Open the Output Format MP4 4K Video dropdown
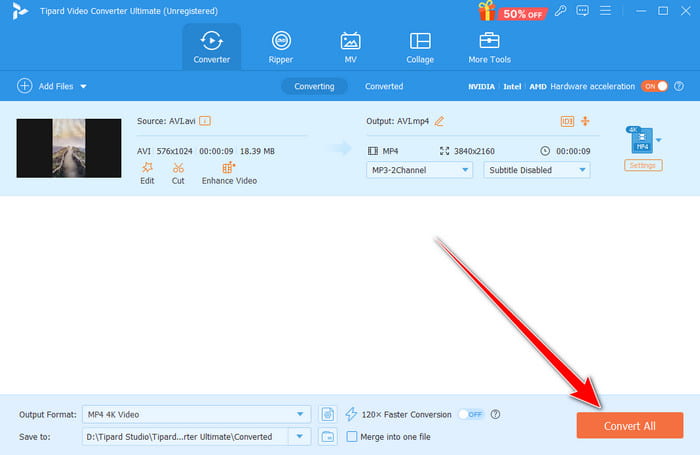The width and height of the screenshot is (700, 455). coord(196,414)
